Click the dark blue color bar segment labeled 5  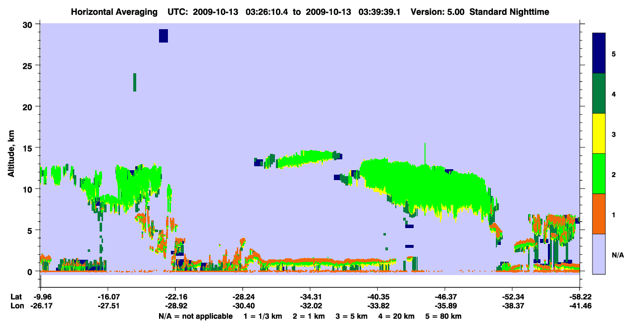point(599,53)
